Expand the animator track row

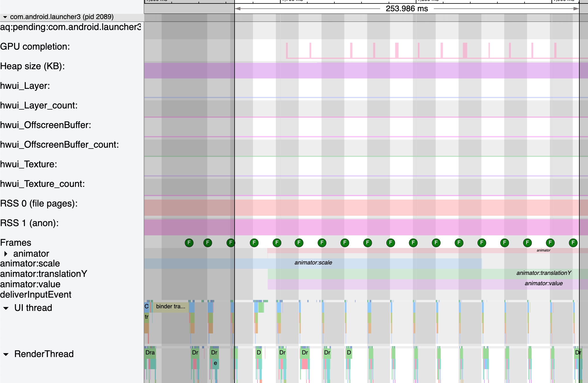point(6,254)
